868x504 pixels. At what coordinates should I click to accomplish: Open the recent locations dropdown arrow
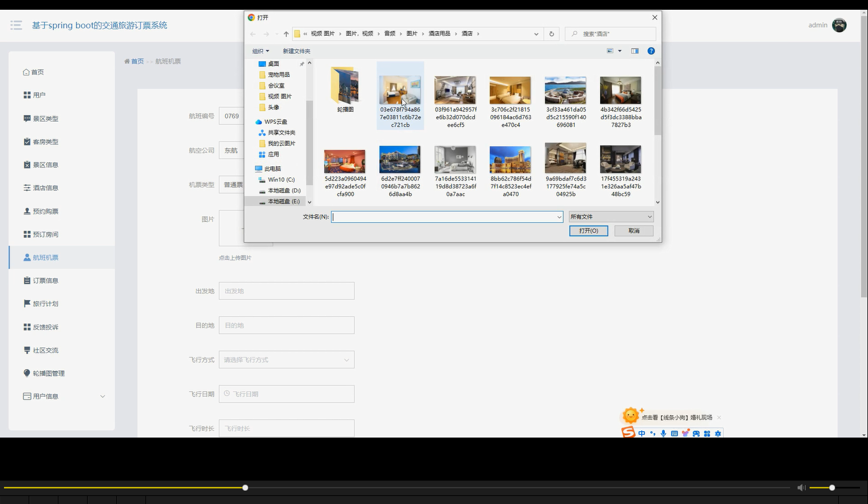pos(277,34)
